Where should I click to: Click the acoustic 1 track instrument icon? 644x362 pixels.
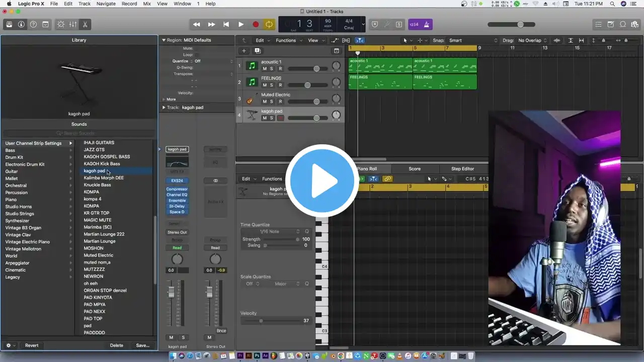(x=252, y=66)
